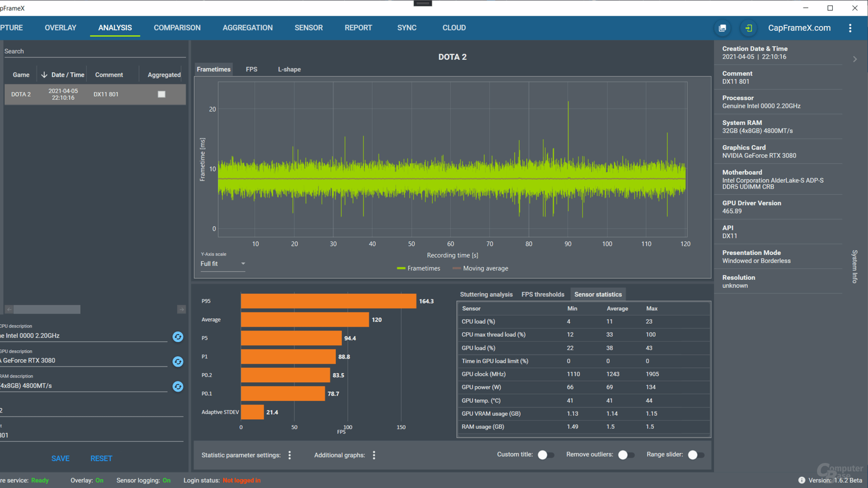The image size is (868, 488).
Task: Click the screenshot capture icon in header
Action: pos(723,28)
